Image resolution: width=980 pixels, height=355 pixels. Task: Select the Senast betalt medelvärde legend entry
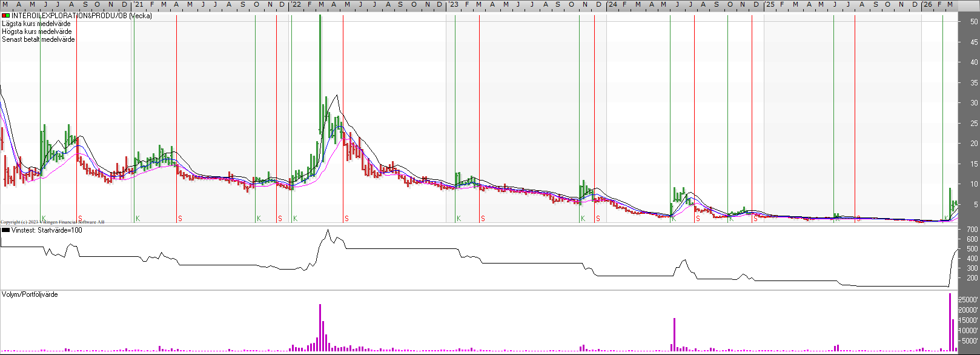[x=39, y=39]
